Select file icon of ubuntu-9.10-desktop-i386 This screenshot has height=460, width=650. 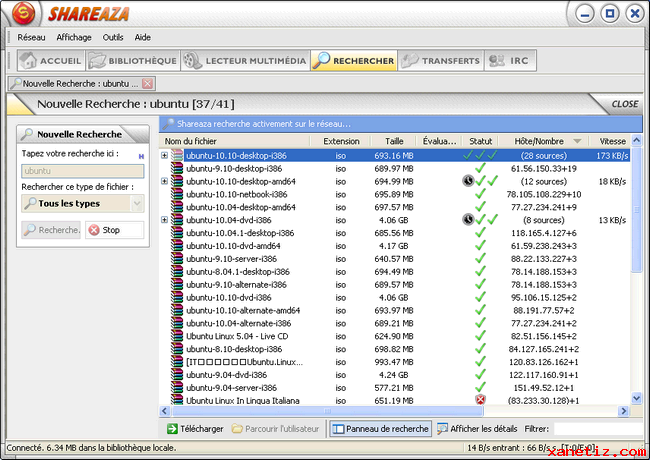(177, 168)
